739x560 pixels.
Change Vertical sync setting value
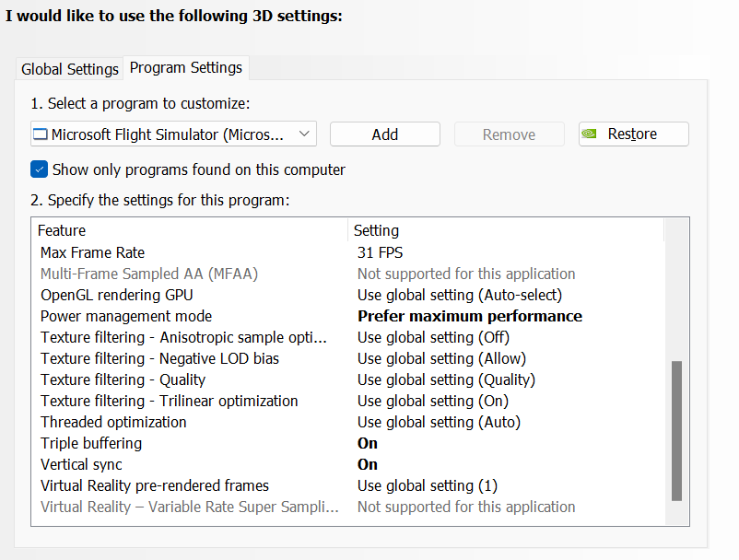[x=368, y=464]
